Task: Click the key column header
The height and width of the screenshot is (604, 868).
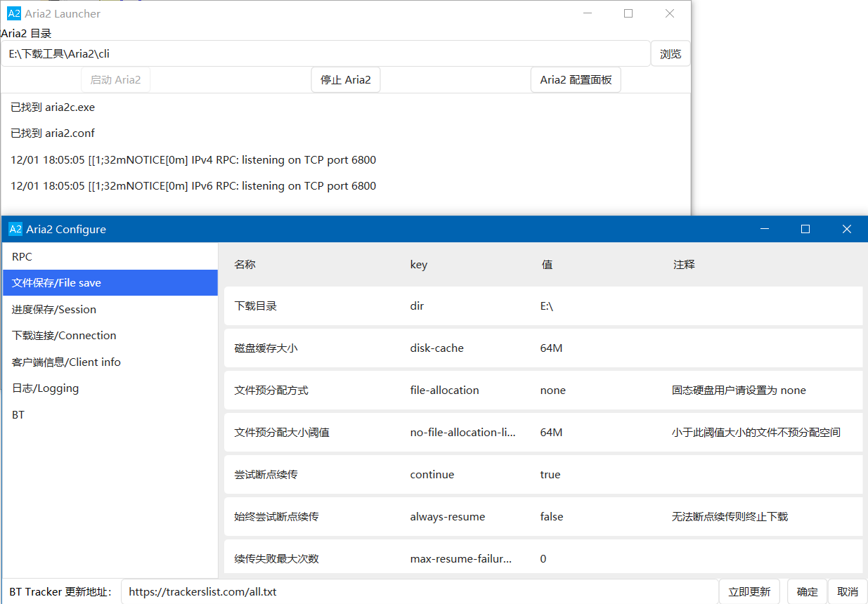Action: point(419,265)
